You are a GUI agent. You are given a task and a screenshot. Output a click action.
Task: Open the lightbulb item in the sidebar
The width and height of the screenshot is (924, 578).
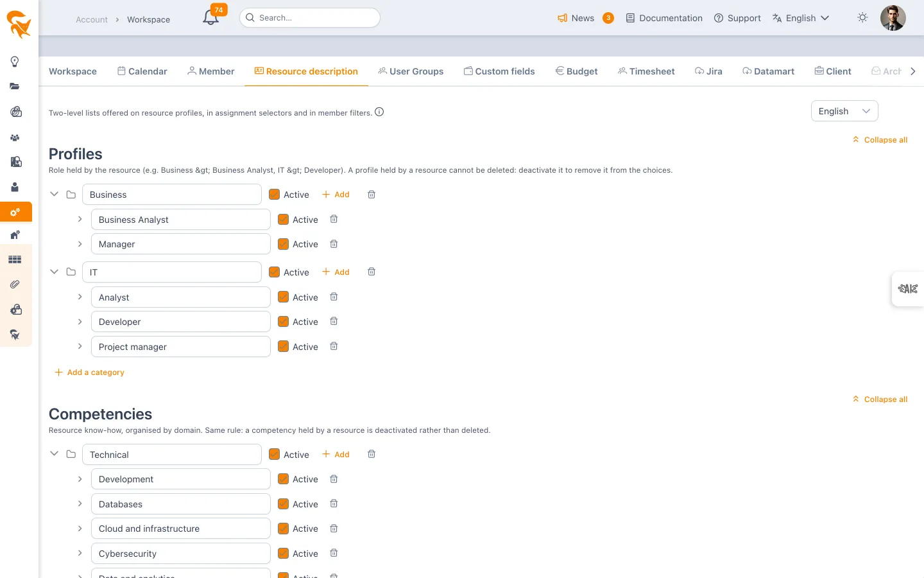click(x=15, y=62)
